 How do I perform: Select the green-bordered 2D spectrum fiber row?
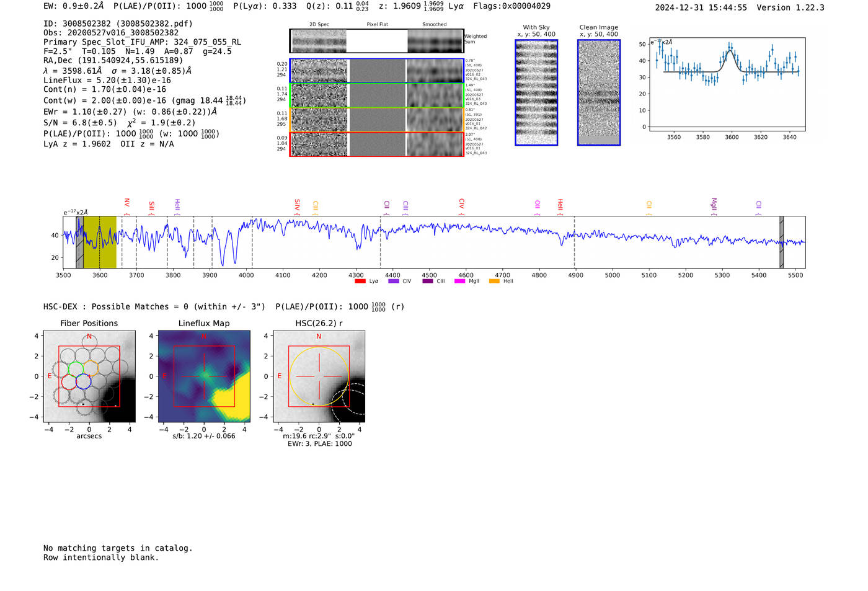376,96
